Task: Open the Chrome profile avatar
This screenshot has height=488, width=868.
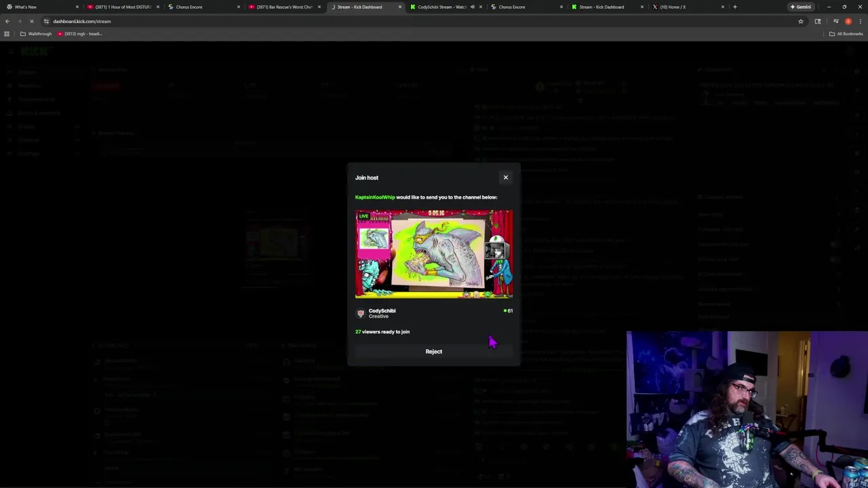Action: click(x=848, y=21)
